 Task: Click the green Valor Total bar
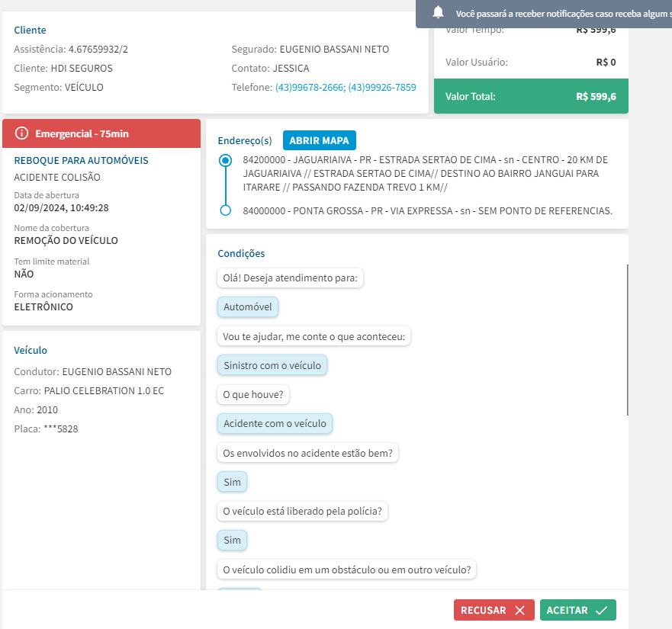(x=531, y=97)
